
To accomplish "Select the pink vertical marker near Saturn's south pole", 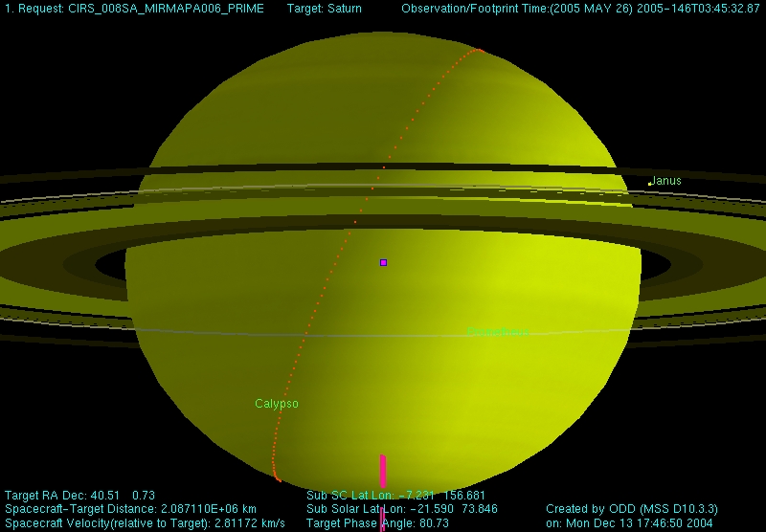I will point(383,472).
